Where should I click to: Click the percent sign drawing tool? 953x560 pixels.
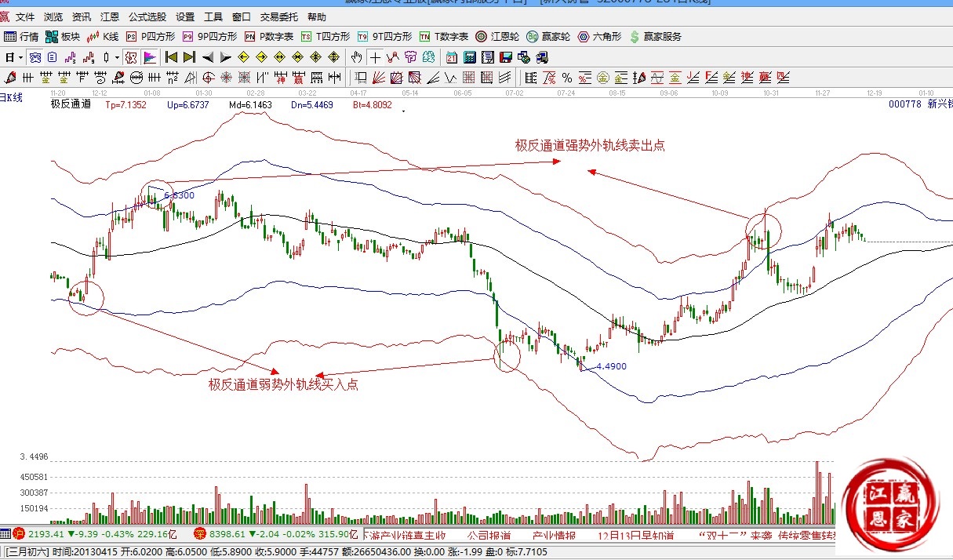click(x=566, y=78)
